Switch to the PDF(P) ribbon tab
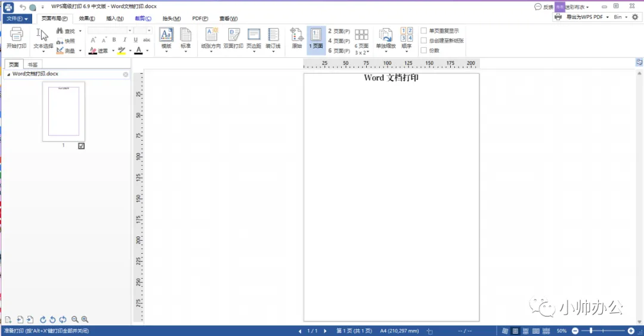The height and width of the screenshot is (336, 644). [200, 18]
